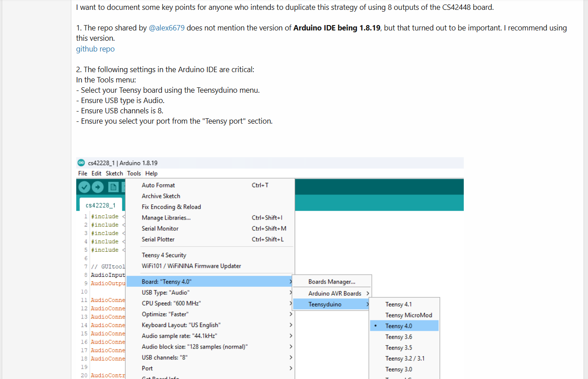Open the github repo link
Viewport: 588px width, 379px height.
click(x=95, y=49)
